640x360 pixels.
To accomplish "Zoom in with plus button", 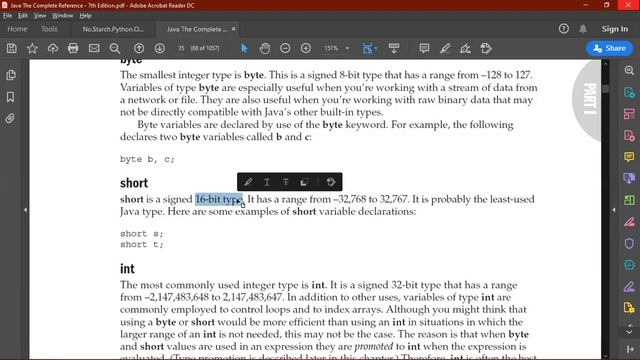I will pyautogui.click(x=306, y=48).
